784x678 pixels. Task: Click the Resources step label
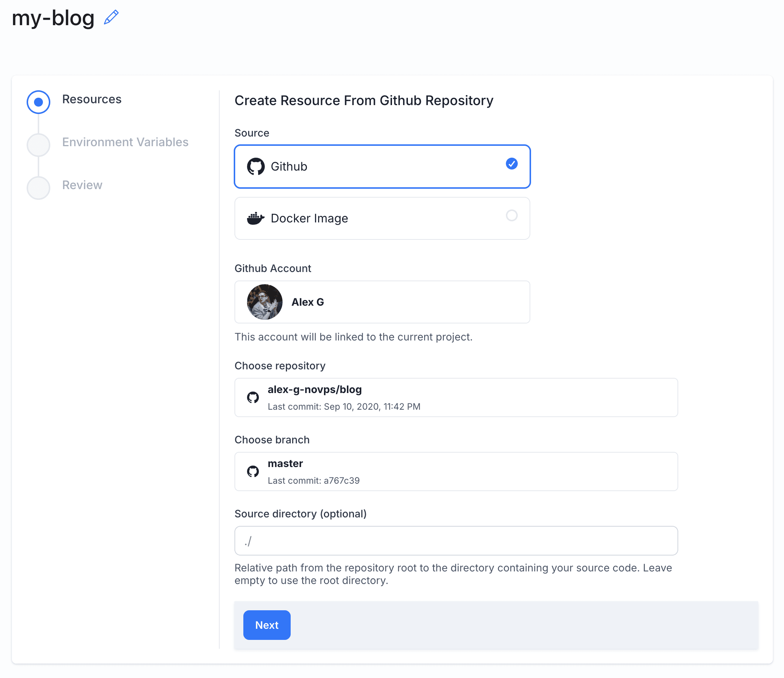tap(92, 99)
